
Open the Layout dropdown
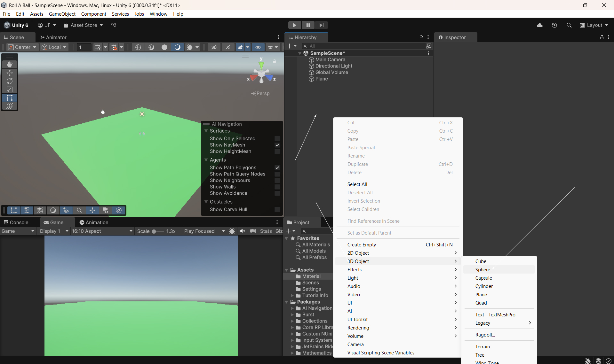pos(594,25)
